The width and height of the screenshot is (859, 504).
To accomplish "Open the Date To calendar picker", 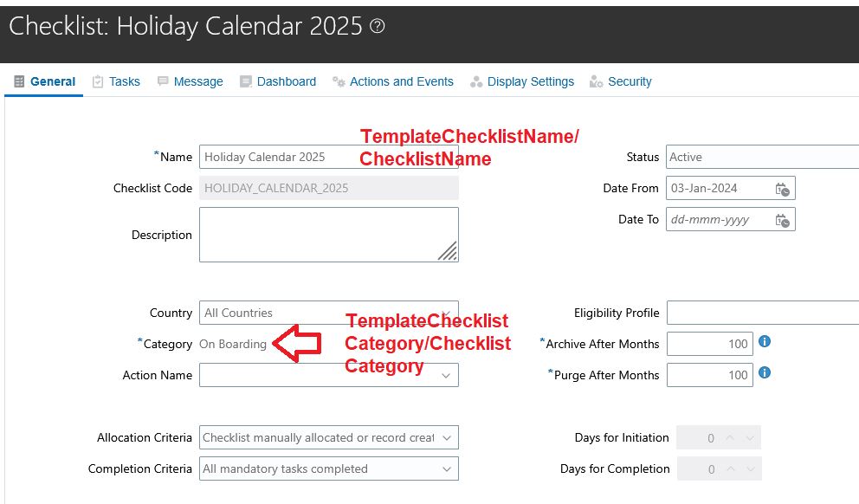I will coord(783,220).
